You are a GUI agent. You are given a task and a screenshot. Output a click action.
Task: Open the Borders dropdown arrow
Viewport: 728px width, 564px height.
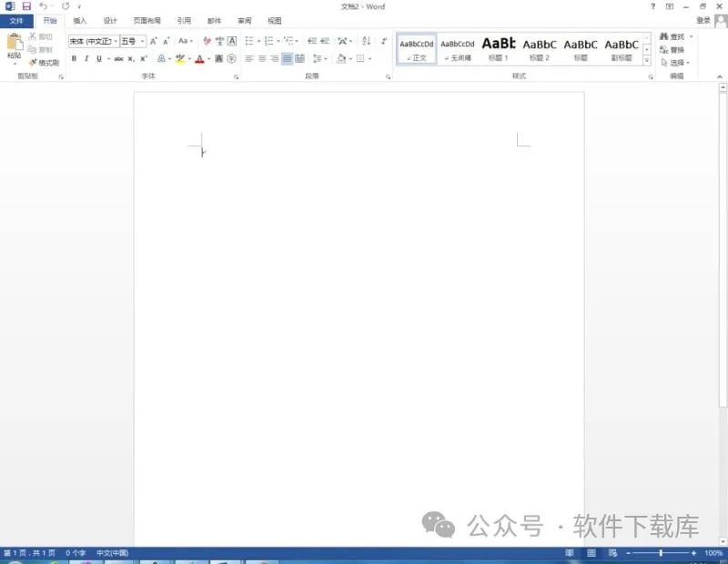coord(369,58)
